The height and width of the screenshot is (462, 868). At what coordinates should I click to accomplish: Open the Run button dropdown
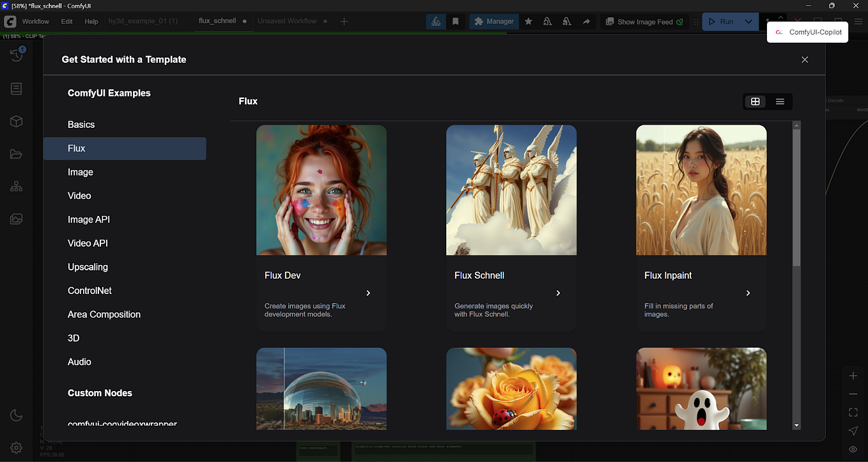(748, 21)
